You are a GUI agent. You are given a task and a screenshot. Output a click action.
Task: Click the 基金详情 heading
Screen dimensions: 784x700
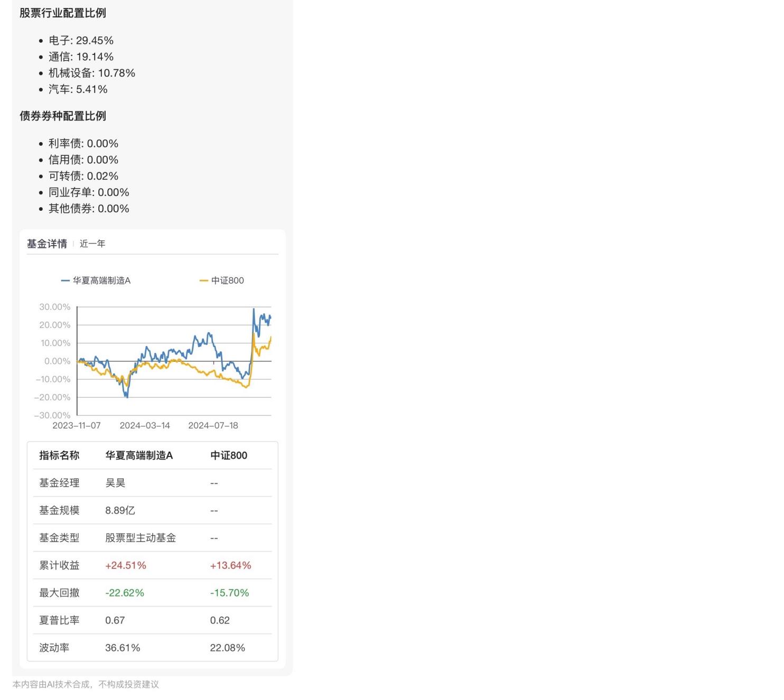point(47,244)
